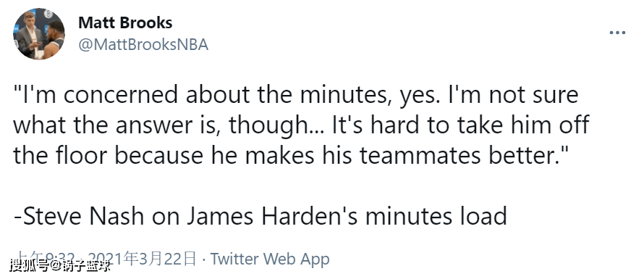Click Matt Brooks' profile avatar photo
Image resolution: width=644 pixels, height=279 pixels.
(38, 34)
